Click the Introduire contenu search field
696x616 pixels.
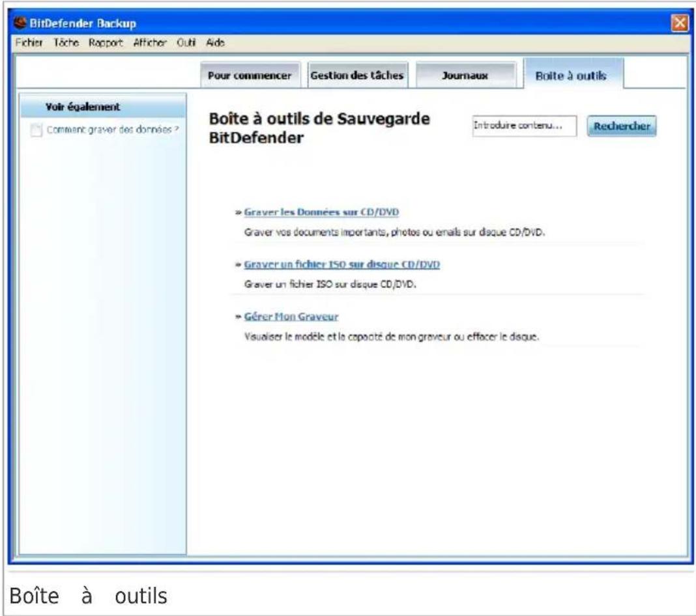pos(524,126)
